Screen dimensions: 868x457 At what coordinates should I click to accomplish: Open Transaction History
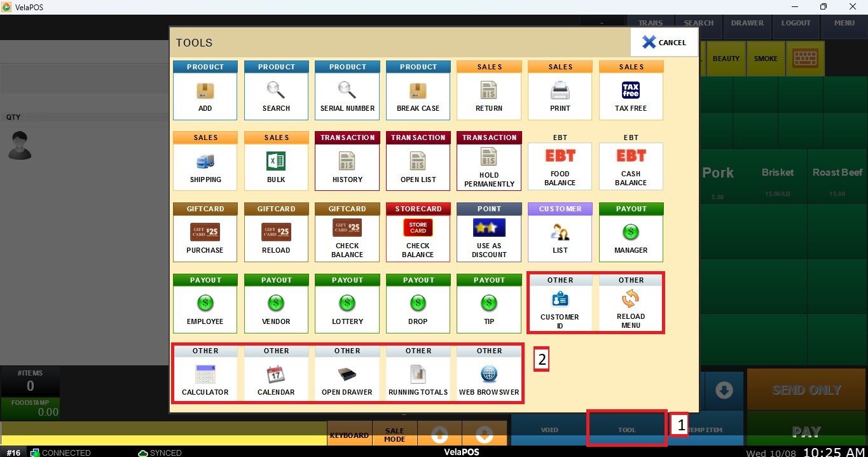pyautogui.click(x=347, y=167)
